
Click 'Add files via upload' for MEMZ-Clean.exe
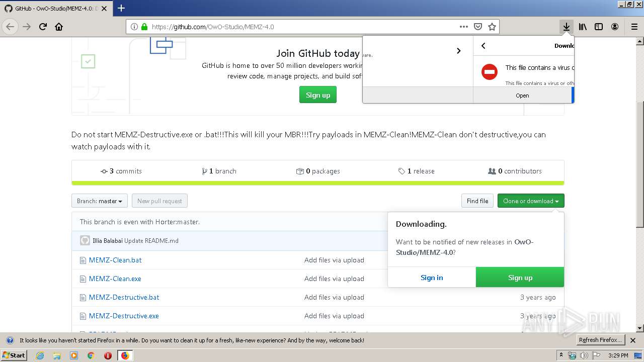click(334, 279)
